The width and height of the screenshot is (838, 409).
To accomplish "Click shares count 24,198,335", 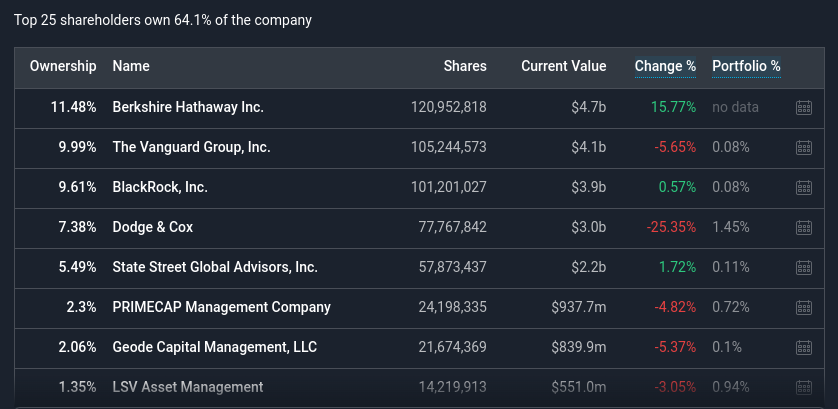I will [453, 307].
